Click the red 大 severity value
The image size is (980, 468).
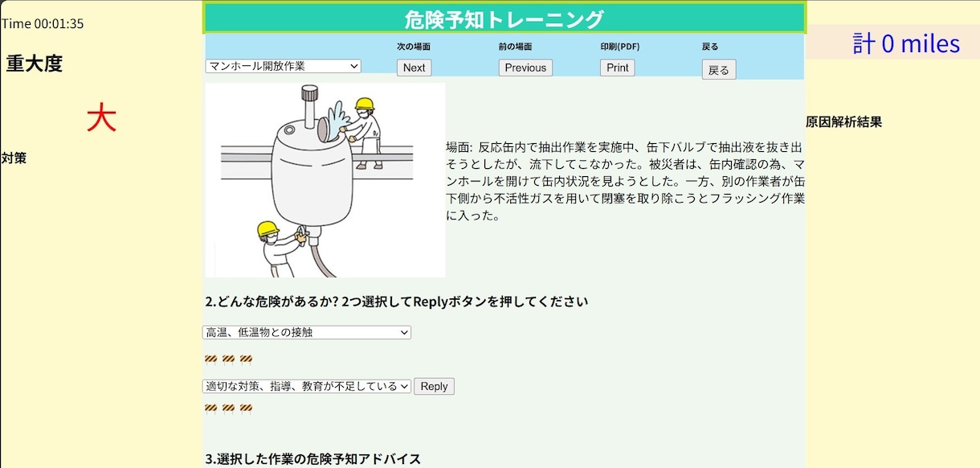(x=101, y=117)
